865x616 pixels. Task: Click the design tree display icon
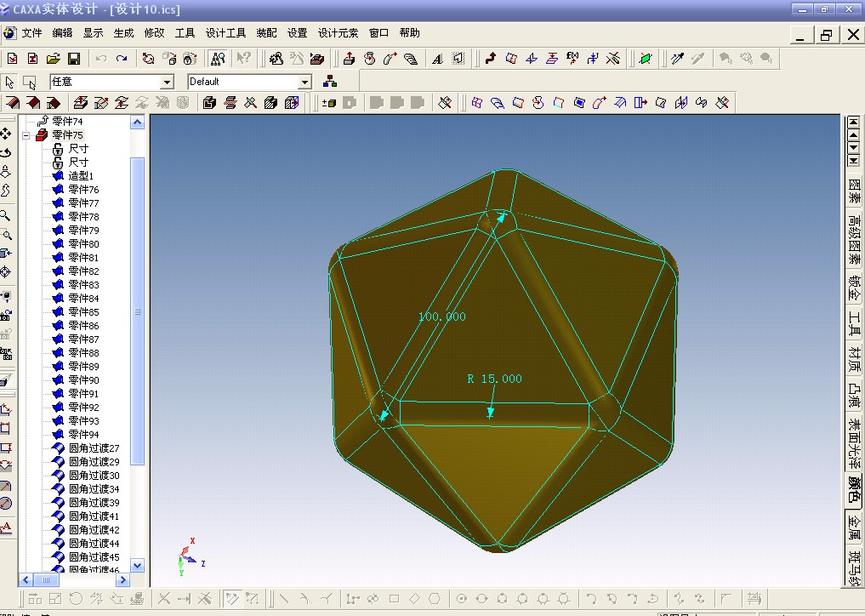218,59
